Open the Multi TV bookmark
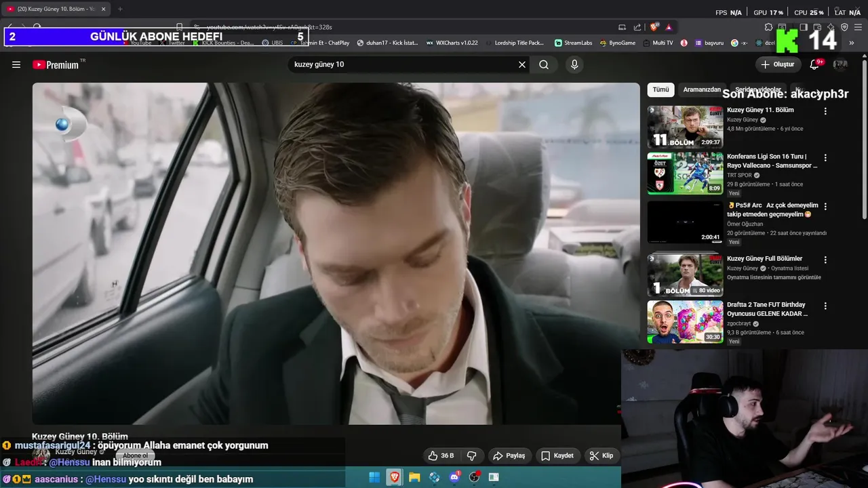Screen dimensions: 868x488 [658, 43]
